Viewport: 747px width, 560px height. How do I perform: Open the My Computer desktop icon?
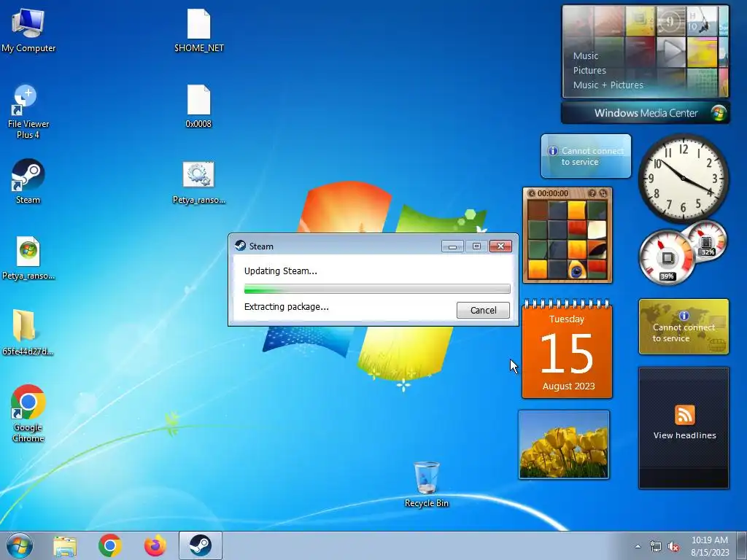point(28,31)
